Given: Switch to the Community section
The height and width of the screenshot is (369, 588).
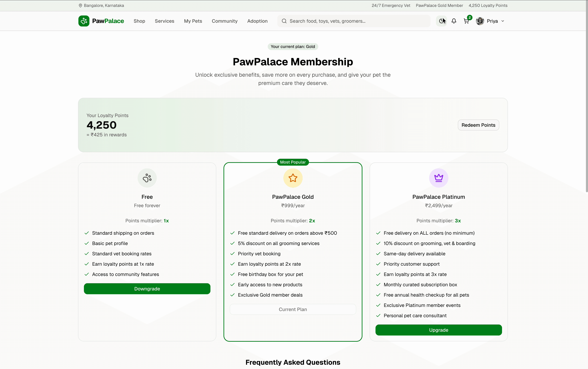Looking at the screenshot, I should (225, 21).
